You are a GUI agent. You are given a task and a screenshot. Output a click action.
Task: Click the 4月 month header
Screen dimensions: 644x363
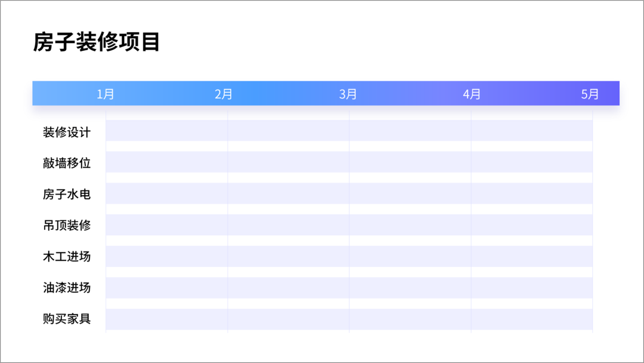pos(472,94)
